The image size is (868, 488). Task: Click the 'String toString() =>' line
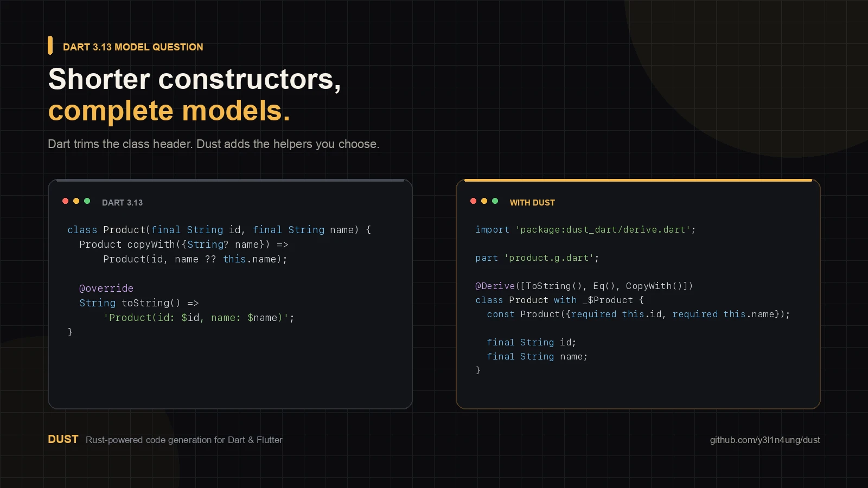[x=139, y=303]
